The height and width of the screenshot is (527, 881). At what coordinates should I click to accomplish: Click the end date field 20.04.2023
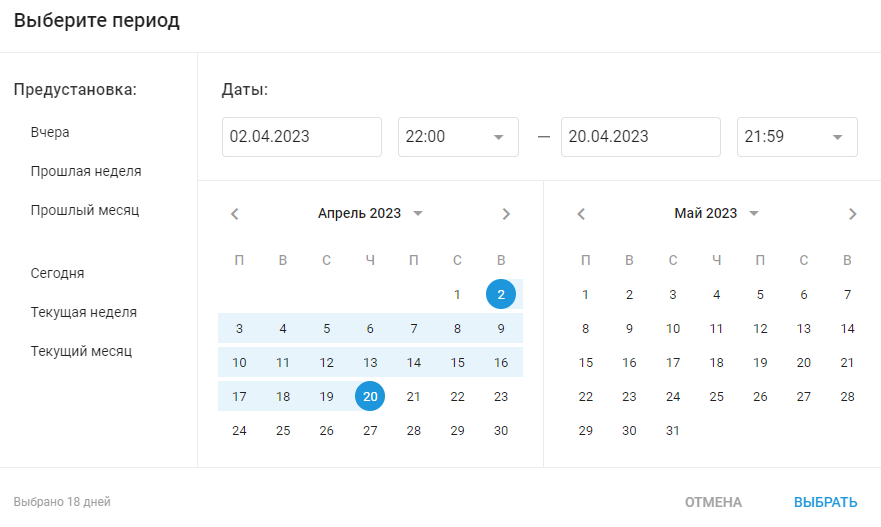(641, 137)
